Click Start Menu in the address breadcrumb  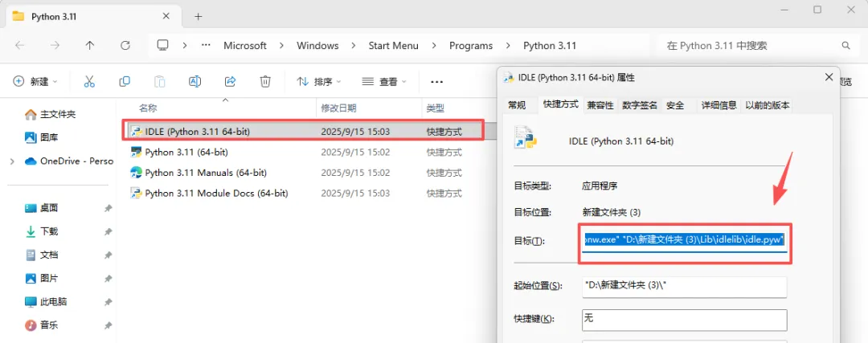coord(394,45)
